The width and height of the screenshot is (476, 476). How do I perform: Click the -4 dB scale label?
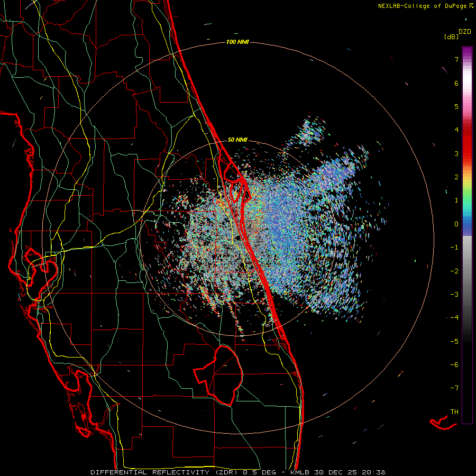tap(454, 317)
